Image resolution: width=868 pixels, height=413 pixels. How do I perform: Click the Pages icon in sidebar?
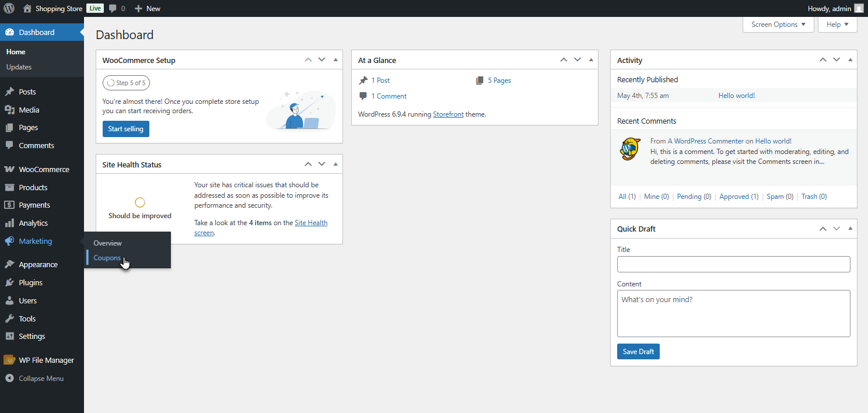[9, 127]
